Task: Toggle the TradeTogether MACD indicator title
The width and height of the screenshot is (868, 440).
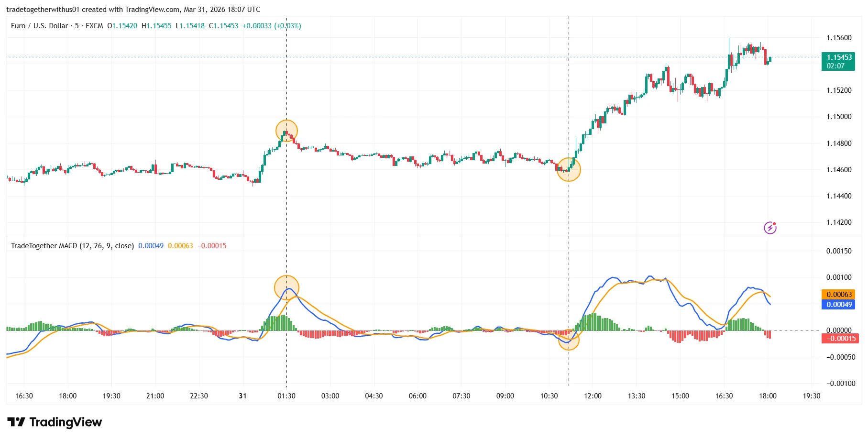Action: tap(72, 245)
